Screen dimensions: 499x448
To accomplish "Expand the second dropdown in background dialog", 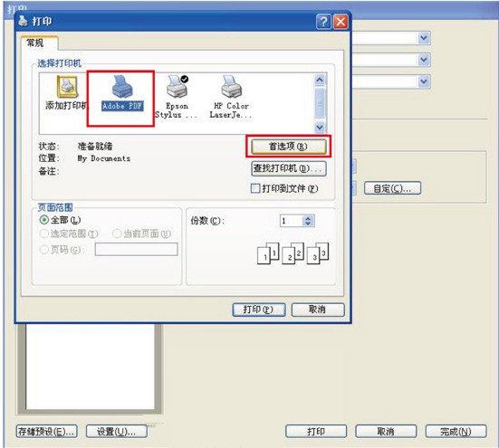I will coord(424,60).
